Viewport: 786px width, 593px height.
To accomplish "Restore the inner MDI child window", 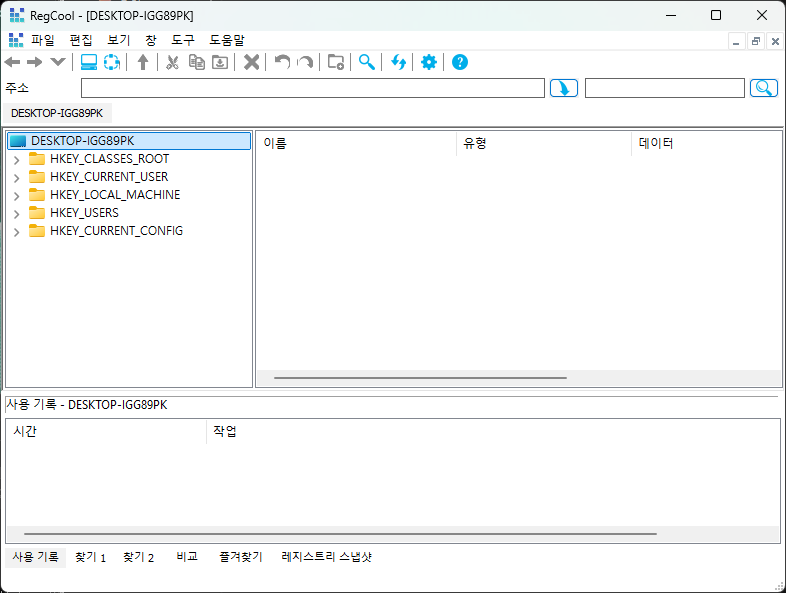I will (756, 41).
